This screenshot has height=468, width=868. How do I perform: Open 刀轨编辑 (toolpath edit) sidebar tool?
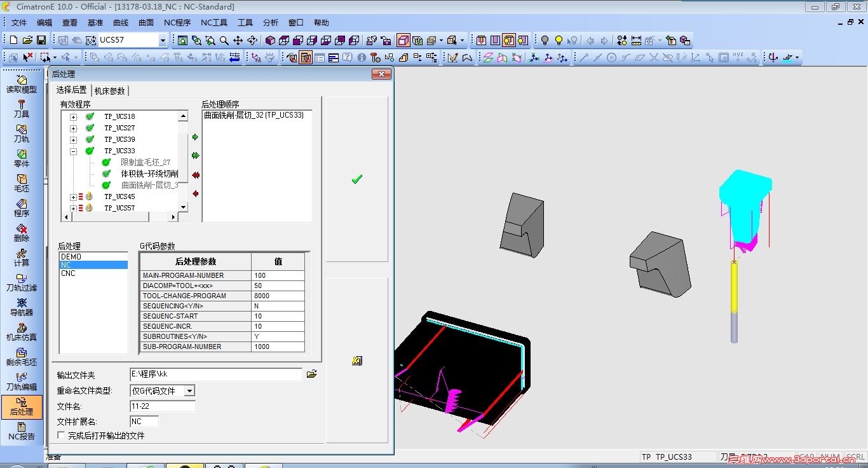pyautogui.click(x=22, y=382)
